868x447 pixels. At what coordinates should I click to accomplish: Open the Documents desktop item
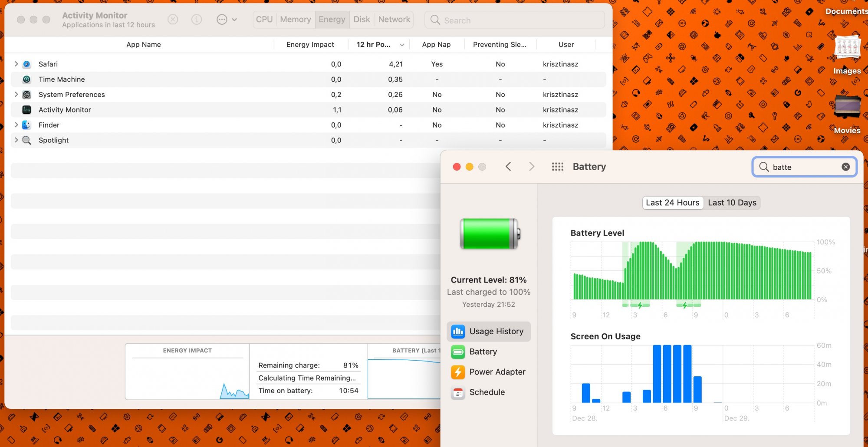pos(846,11)
